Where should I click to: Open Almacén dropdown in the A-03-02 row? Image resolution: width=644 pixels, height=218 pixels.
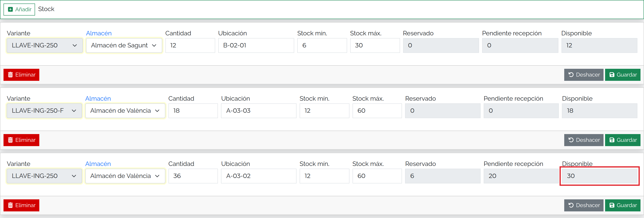pos(125,176)
